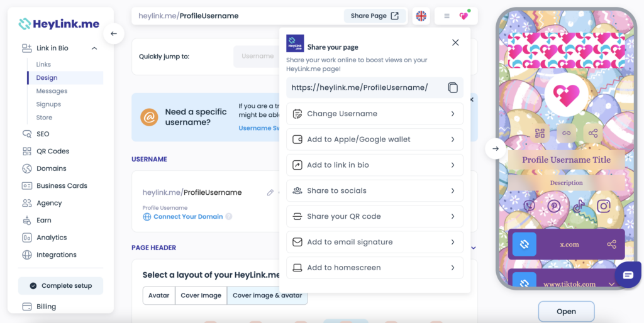Open QR code icon in phone preview
Screen dimensions: 644x323
(x=540, y=133)
